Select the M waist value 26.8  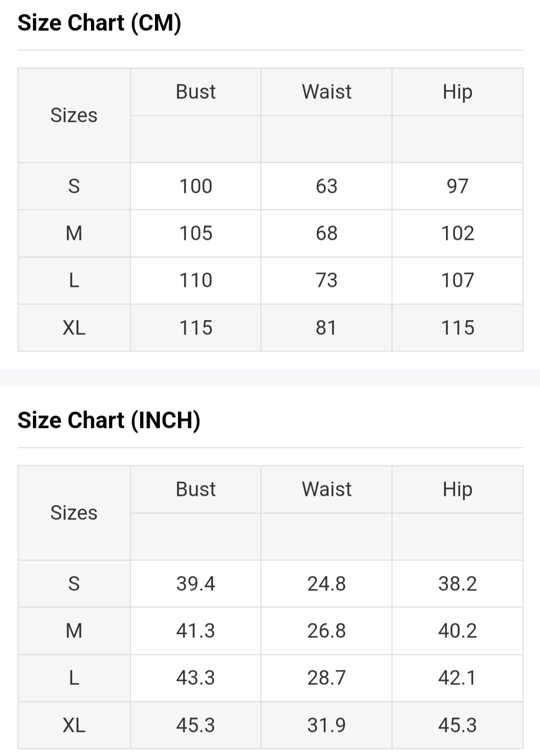(326, 631)
